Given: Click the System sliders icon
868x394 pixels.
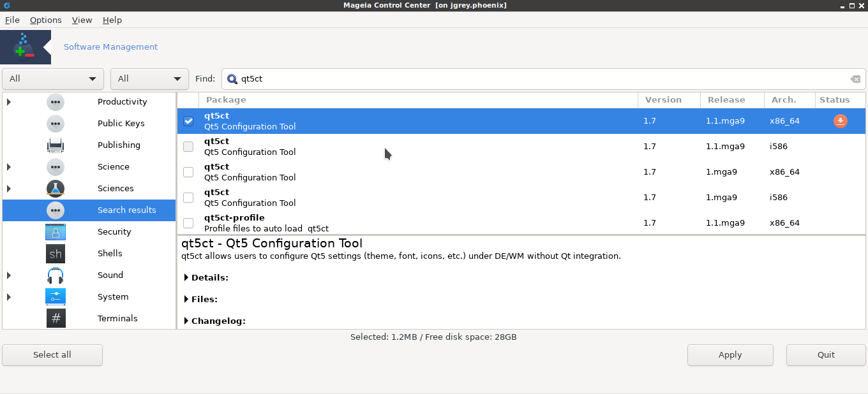Looking at the screenshot, I should [x=56, y=297].
